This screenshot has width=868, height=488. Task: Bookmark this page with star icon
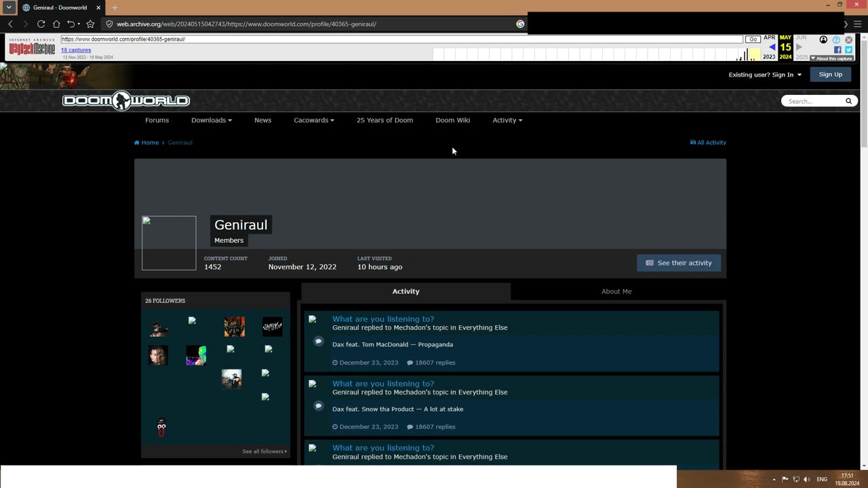point(90,24)
